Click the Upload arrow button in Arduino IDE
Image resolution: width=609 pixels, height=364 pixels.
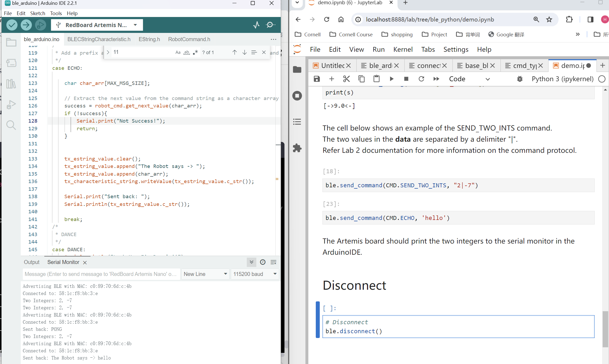coord(26,25)
